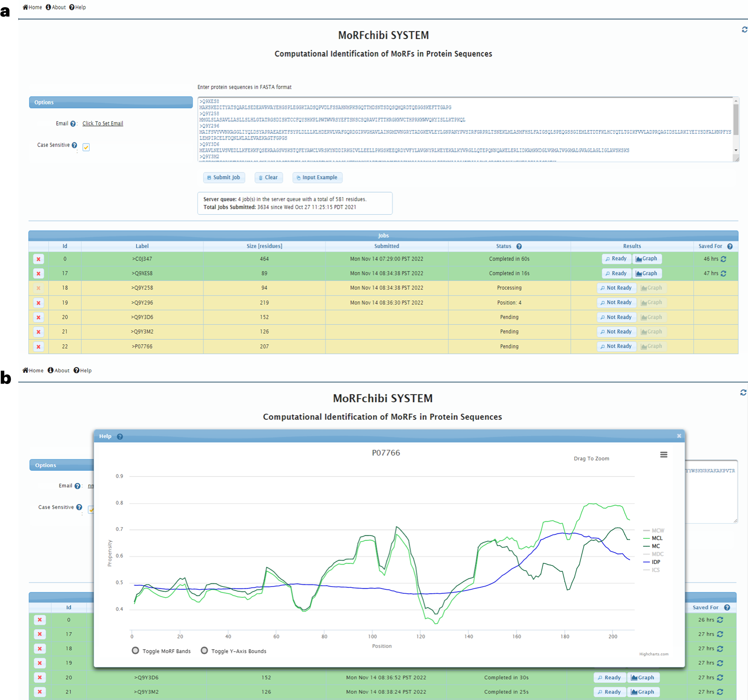Toggle MC series in chart legend
Image resolution: width=748 pixels, height=700 pixels.
(652, 546)
